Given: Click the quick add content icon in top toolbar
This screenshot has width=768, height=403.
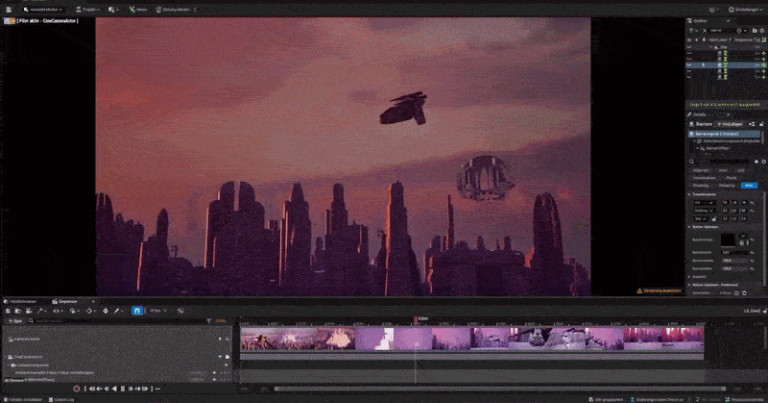Looking at the screenshot, I should pyautogui.click(x=112, y=8).
